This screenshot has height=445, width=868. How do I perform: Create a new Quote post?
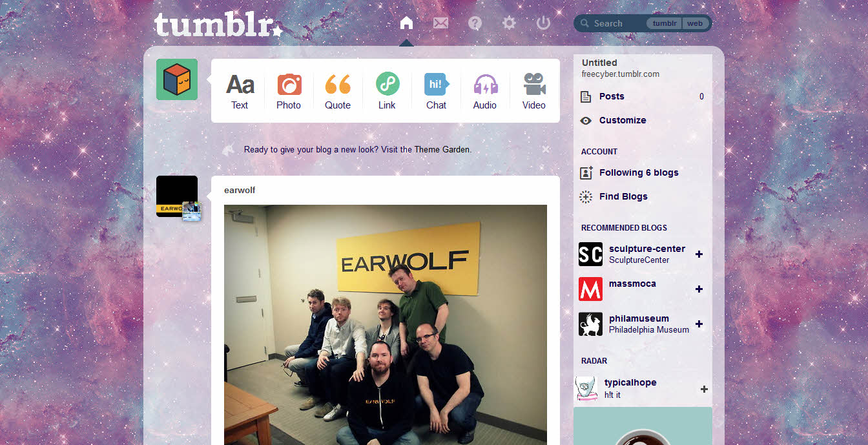[338, 91]
